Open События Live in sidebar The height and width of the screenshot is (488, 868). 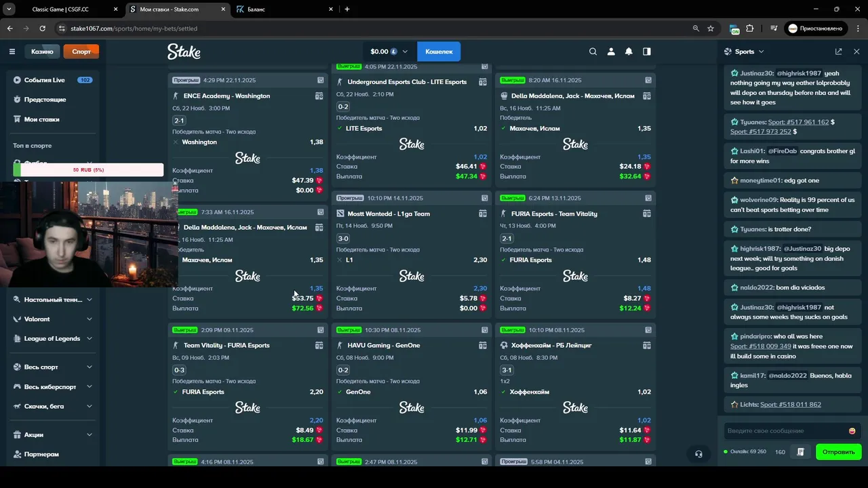tap(53, 80)
